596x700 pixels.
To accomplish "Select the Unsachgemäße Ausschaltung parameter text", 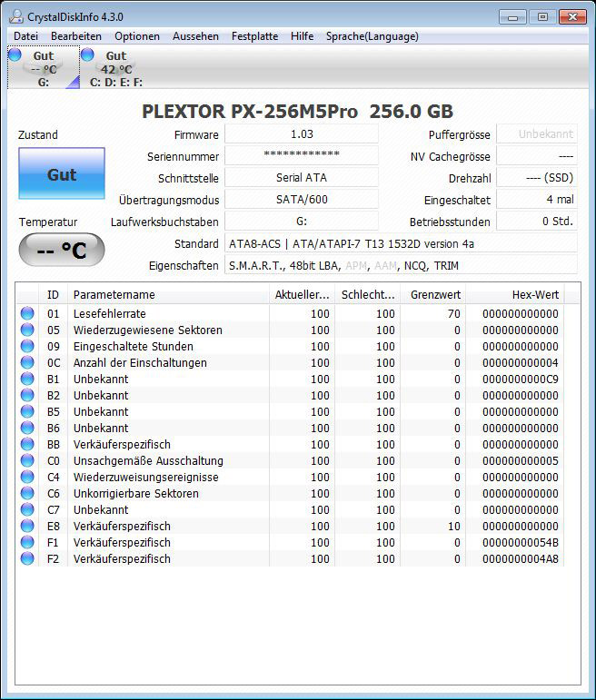I will click(148, 460).
